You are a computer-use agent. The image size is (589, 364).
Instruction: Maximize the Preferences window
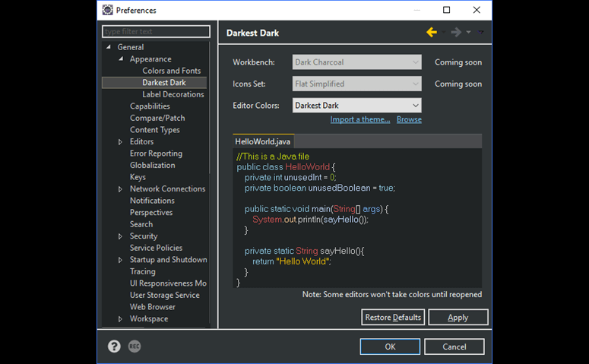coord(446,10)
